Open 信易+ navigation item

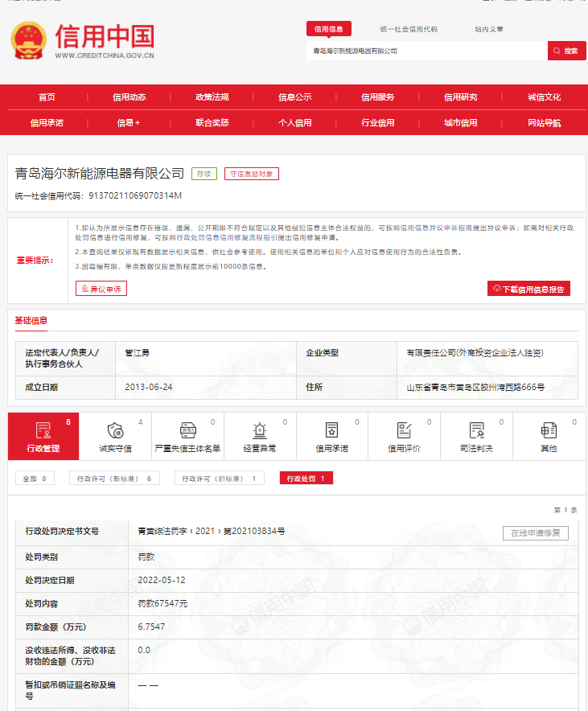click(129, 123)
